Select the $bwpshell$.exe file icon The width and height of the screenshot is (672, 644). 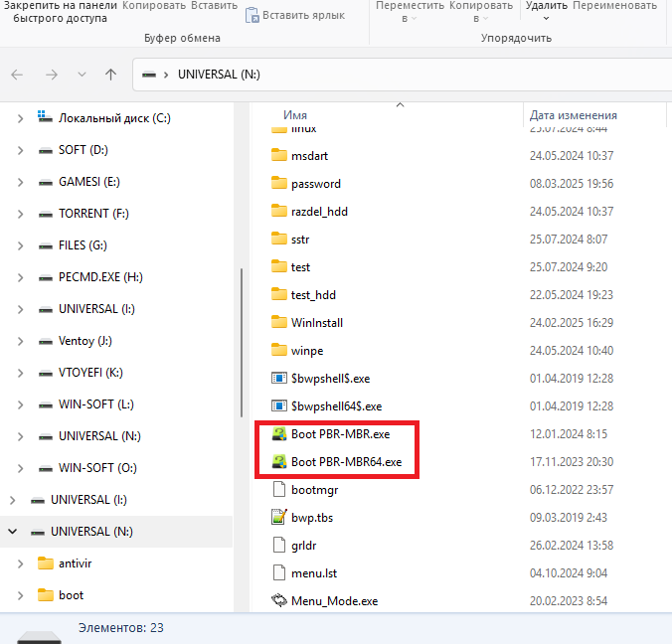(x=279, y=379)
